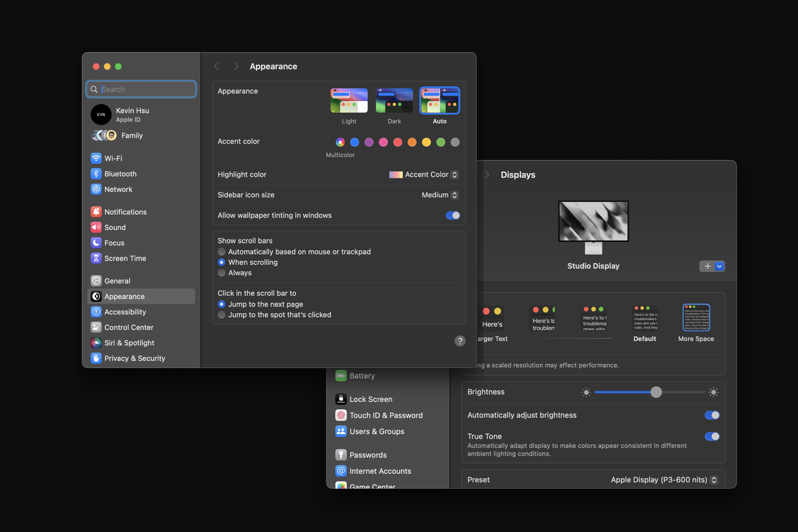
Task: Click the help question mark button
Action: [460, 341]
